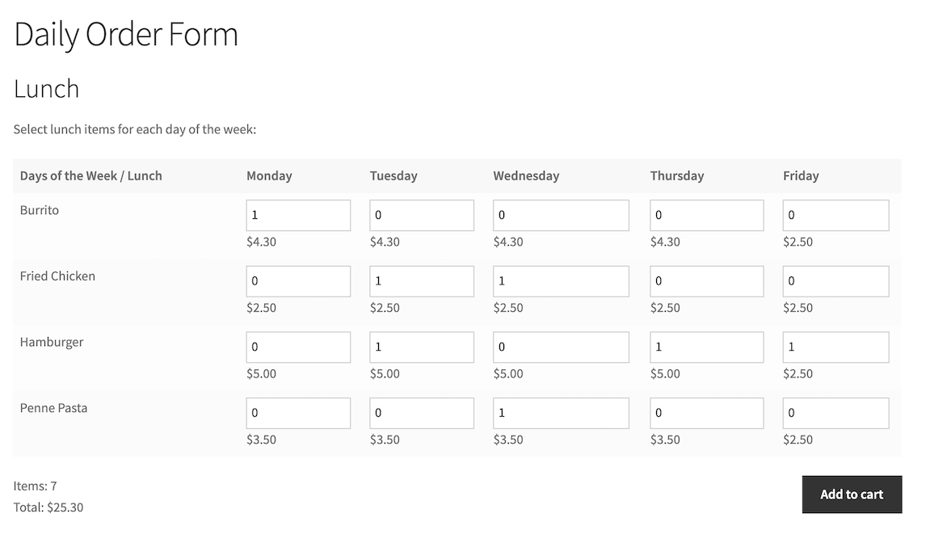Focus Hamburger quantity field for Tuesday
This screenshot has height=560, width=934.
pos(422,347)
